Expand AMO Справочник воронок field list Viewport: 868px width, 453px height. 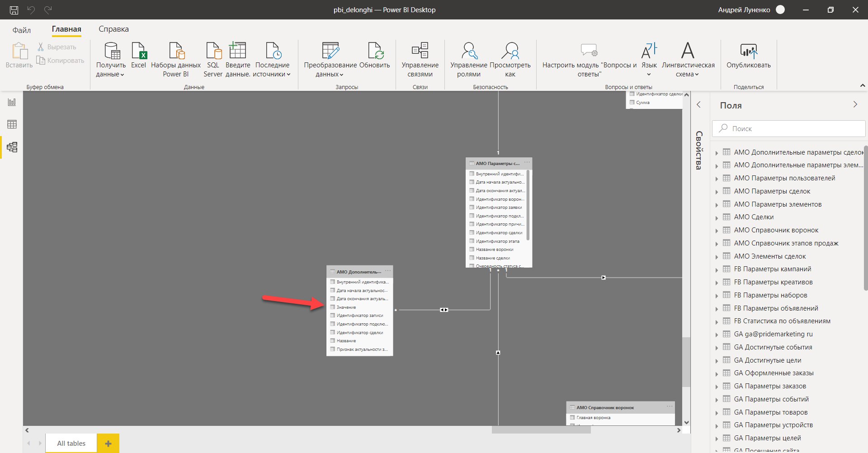tap(717, 231)
